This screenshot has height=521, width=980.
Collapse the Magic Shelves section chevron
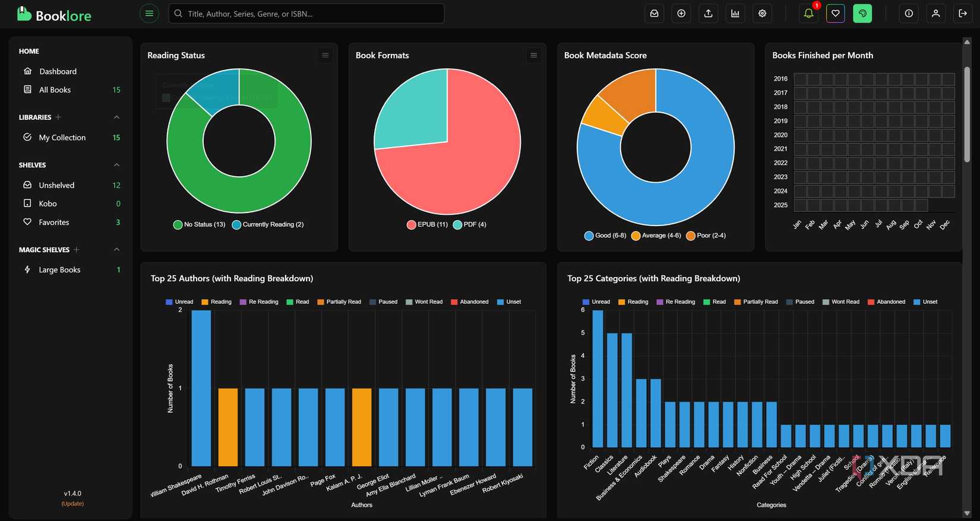point(116,250)
